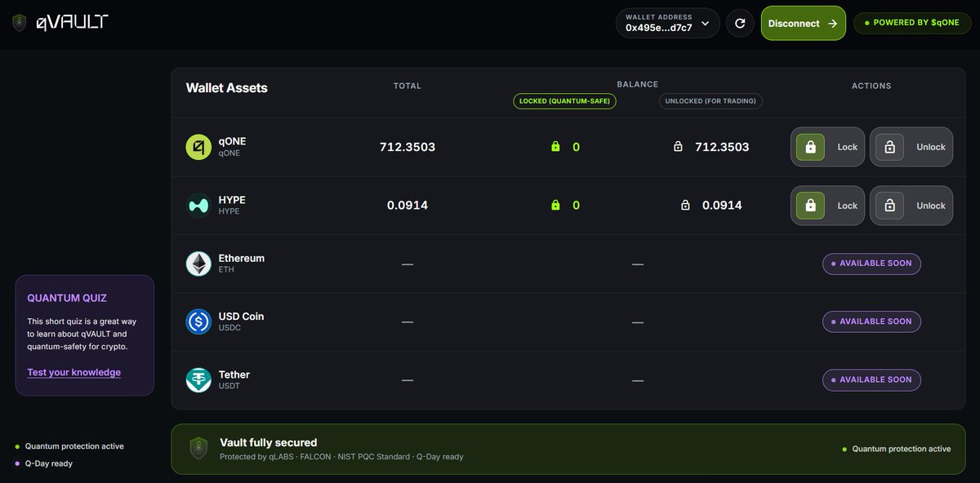Click the HYPE token icon
The height and width of the screenshot is (483, 980).
[x=198, y=206]
